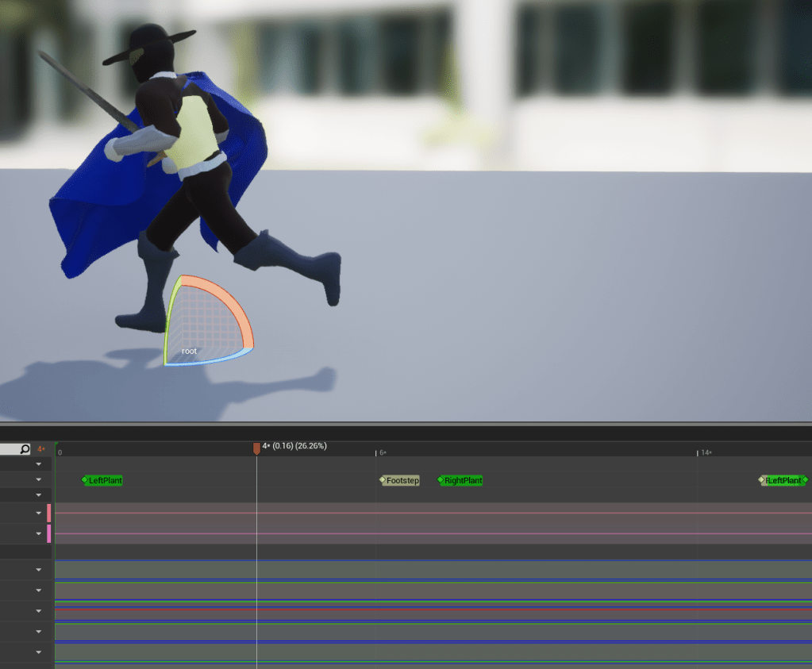Viewport: 812px width, 669px height.
Task: Select the LeftPlant notify at timeline end
Action: [x=783, y=480]
